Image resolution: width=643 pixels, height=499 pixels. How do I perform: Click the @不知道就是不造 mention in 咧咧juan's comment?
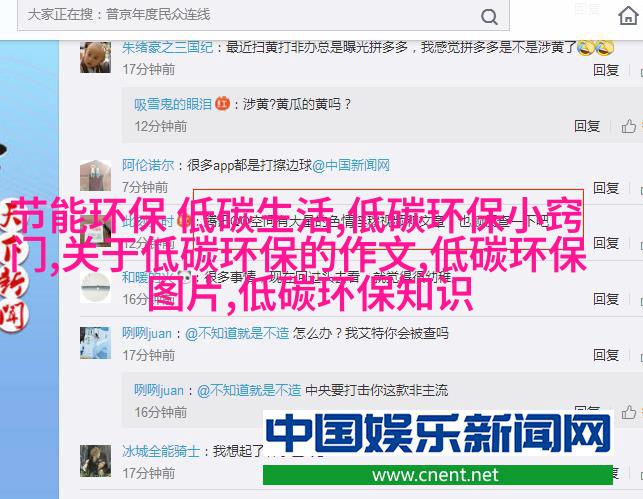point(237,333)
